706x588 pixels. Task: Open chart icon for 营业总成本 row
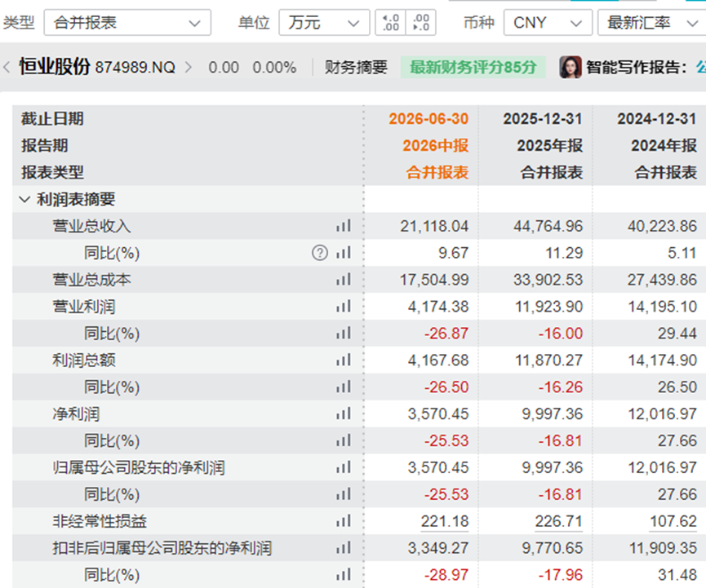[x=343, y=280]
